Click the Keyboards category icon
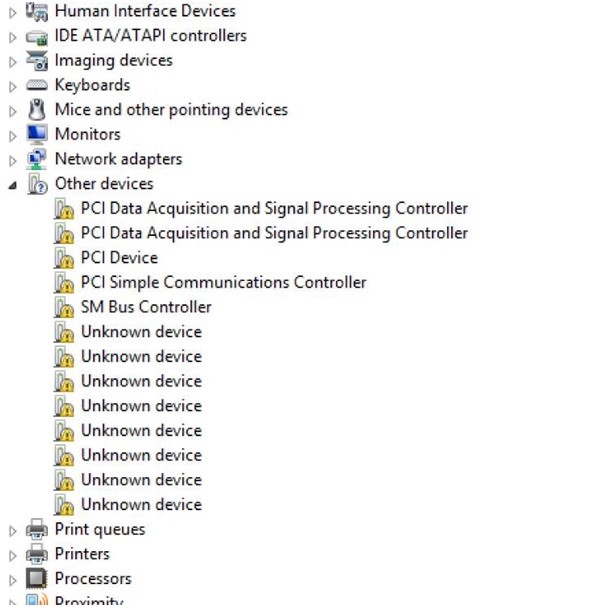 37,85
